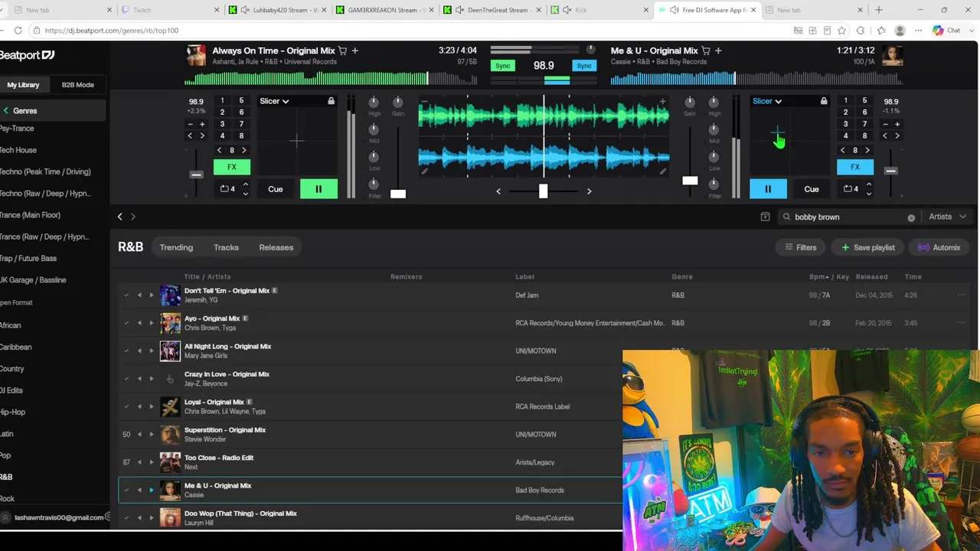Click the right deck Filter knob
This screenshot has height=551, width=980.
coord(714,184)
